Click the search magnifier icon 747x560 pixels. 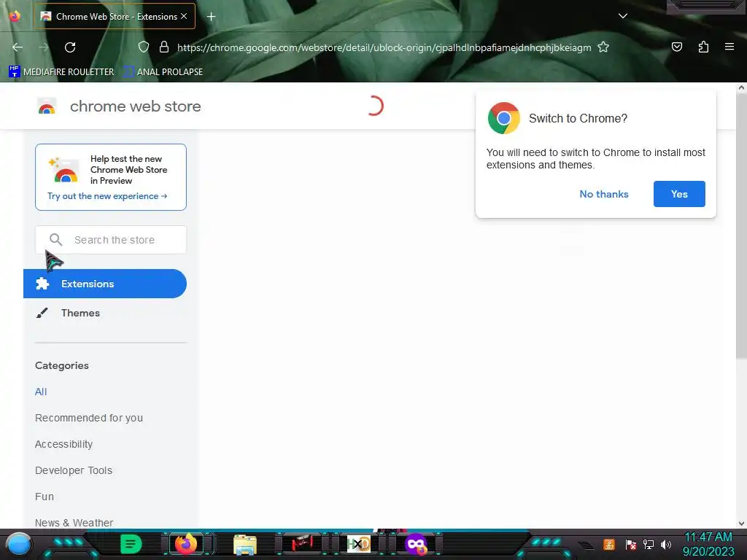[x=55, y=239]
